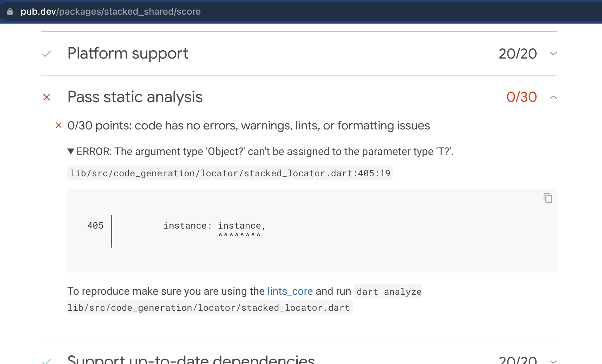This screenshot has width=602, height=364.
Task: Collapse the Pass static analysis section
Action: pyautogui.click(x=553, y=97)
